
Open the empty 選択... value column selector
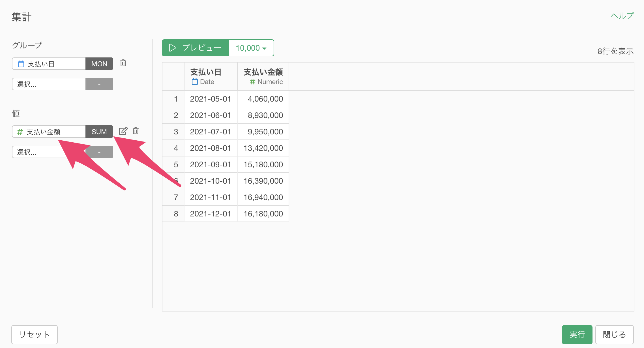(x=49, y=152)
